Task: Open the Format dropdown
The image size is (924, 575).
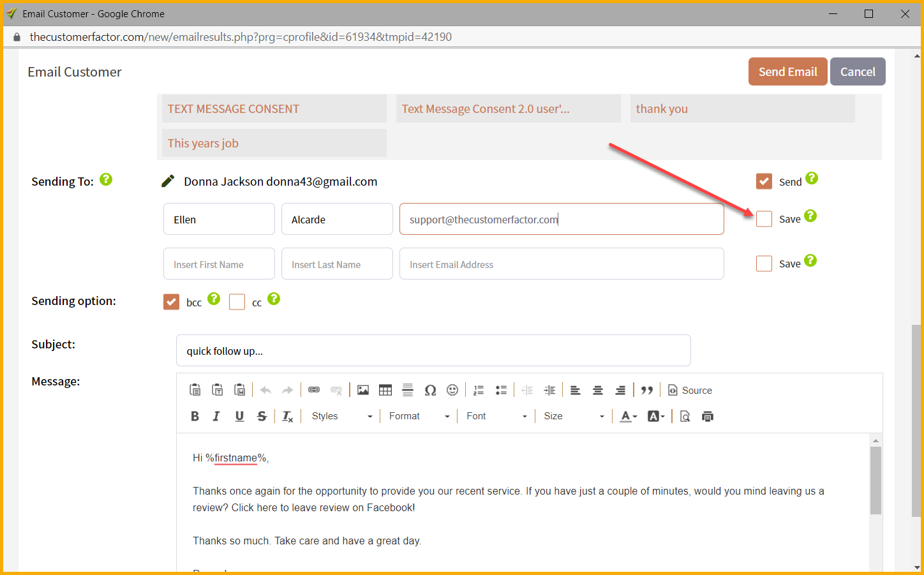Action: 419,416
